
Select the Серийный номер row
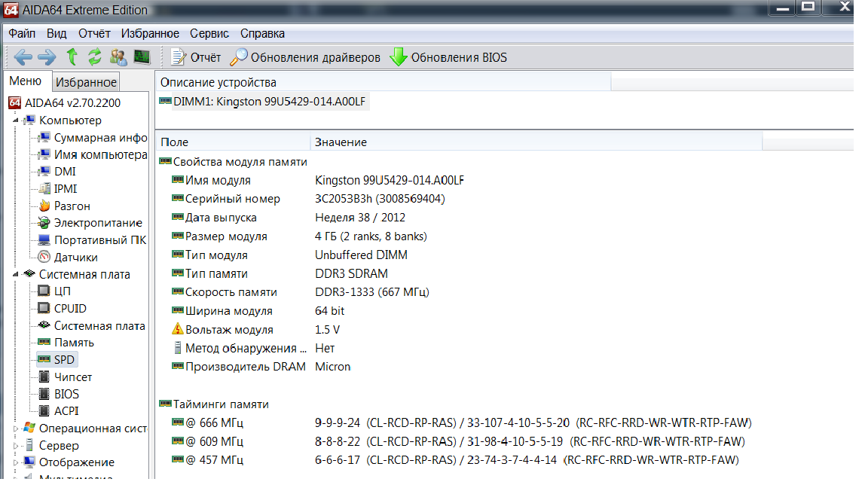click(308, 199)
